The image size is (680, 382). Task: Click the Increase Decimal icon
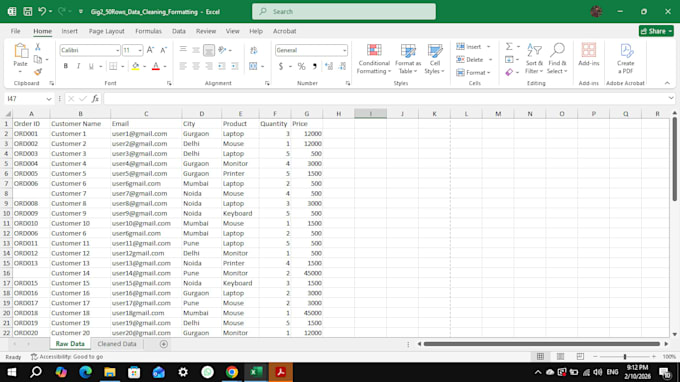tap(329, 66)
